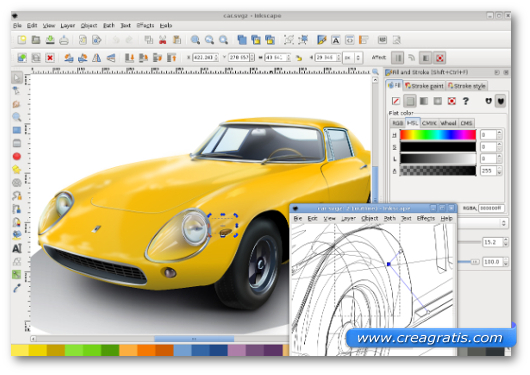530x375 pixels.
Task: Toggle Affect rounded corners scaling button
Action: 411,58
